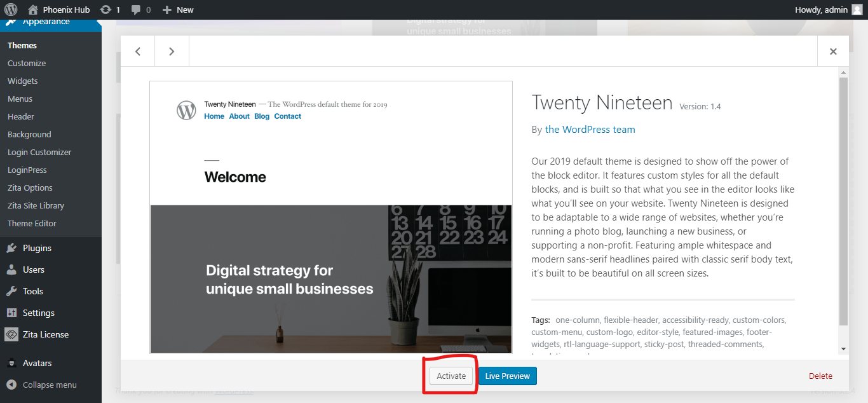Viewport: 868px width, 403px height.
Task: Open the Phoenix Hub site home icon
Action: (x=33, y=10)
